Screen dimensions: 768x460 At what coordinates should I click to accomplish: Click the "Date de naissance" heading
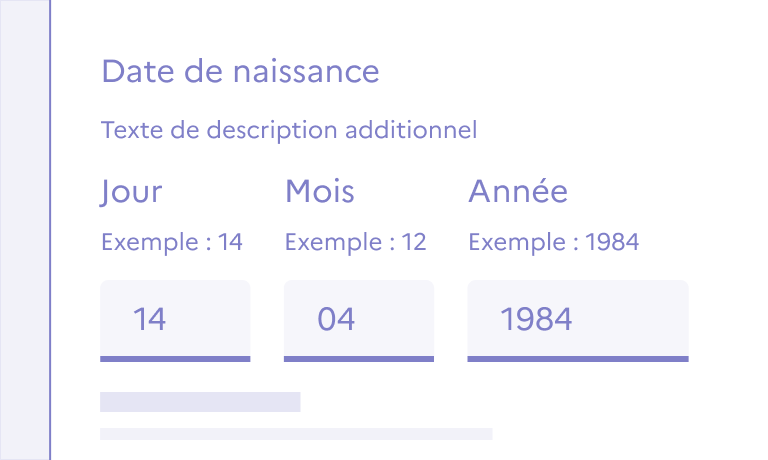pos(240,71)
